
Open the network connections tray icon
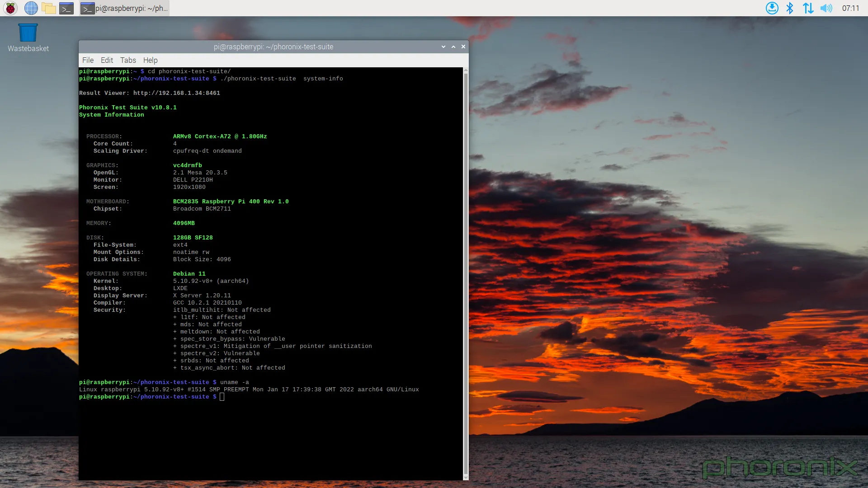[808, 8]
